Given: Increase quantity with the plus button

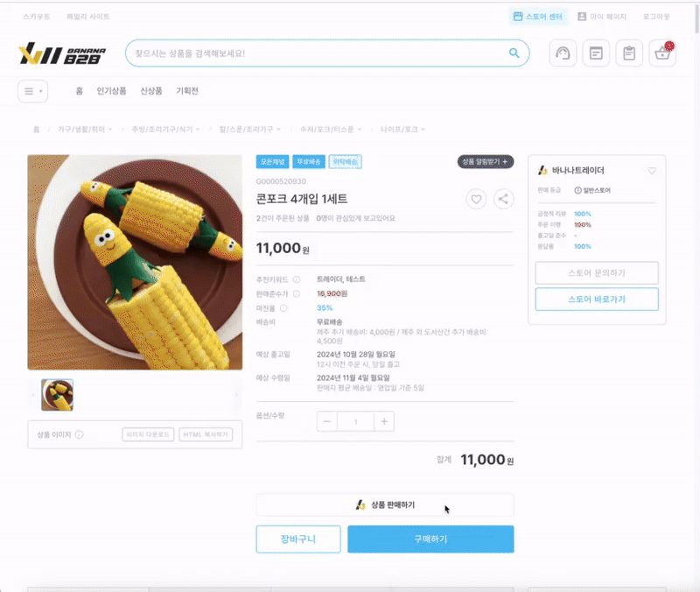Looking at the screenshot, I should [384, 421].
